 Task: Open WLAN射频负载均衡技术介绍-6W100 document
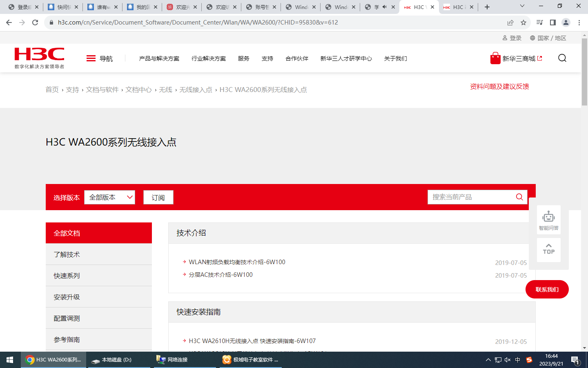click(x=237, y=262)
